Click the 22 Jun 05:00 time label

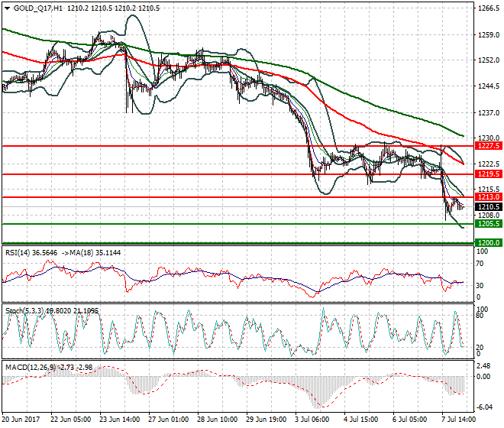(70, 420)
